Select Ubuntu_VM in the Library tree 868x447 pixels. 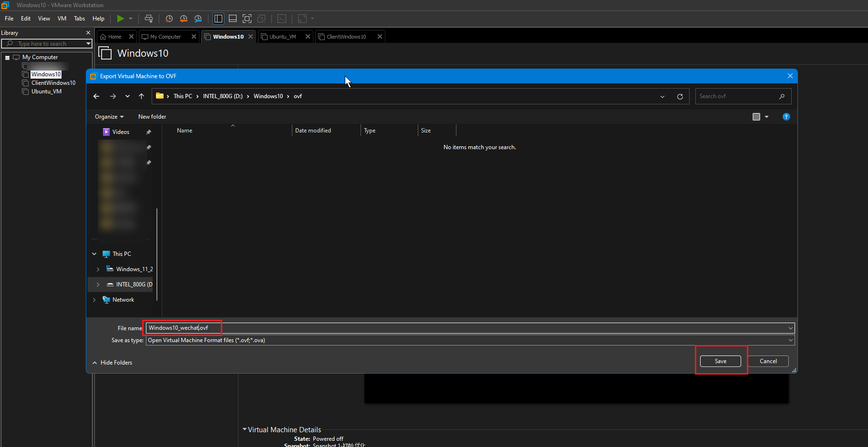coord(46,91)
